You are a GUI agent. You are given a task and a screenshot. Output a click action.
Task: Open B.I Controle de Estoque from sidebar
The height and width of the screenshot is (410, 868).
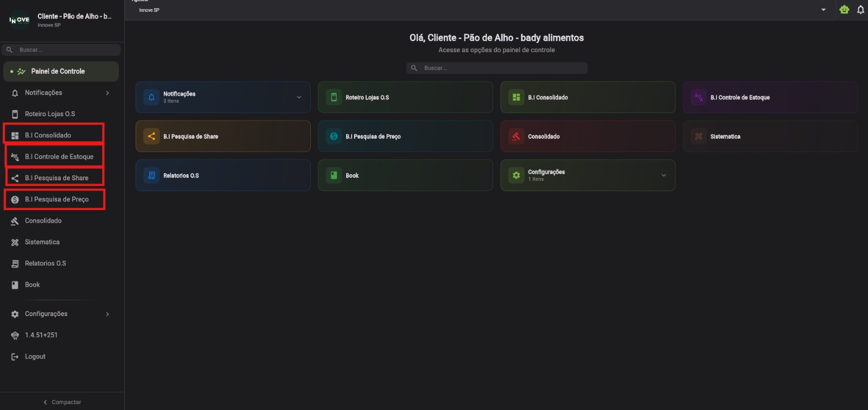click(59, 157)
